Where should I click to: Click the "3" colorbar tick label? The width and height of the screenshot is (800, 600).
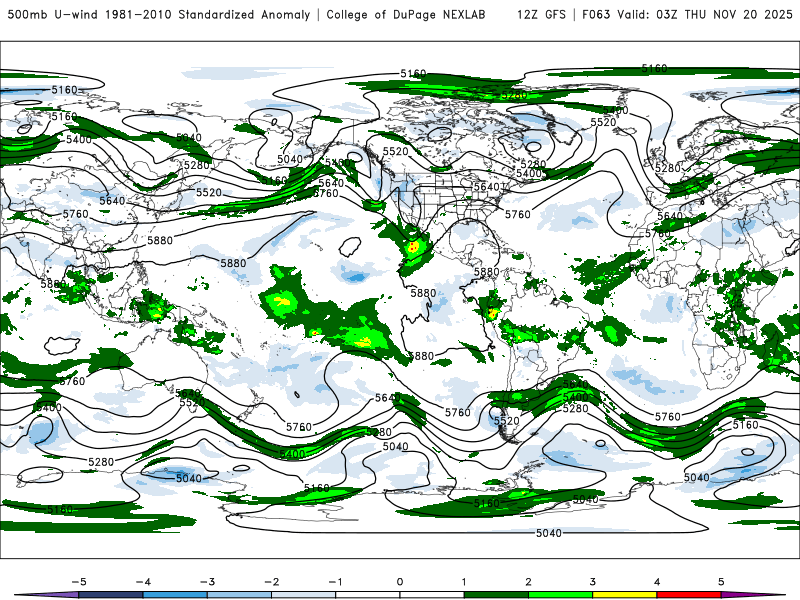(x=592, y=582)
